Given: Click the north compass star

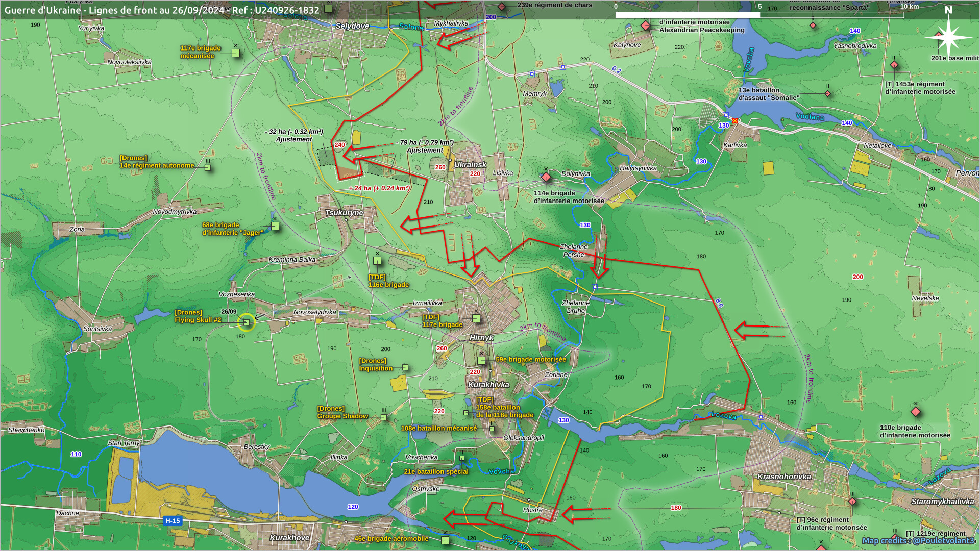Looking at the screenshot, I should coord(948,37).
